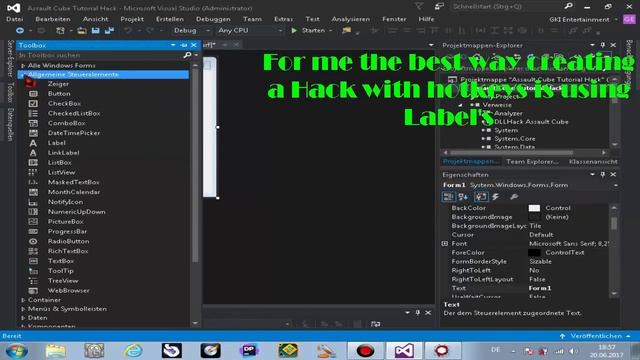Open the Datei menu

[15, 19]
